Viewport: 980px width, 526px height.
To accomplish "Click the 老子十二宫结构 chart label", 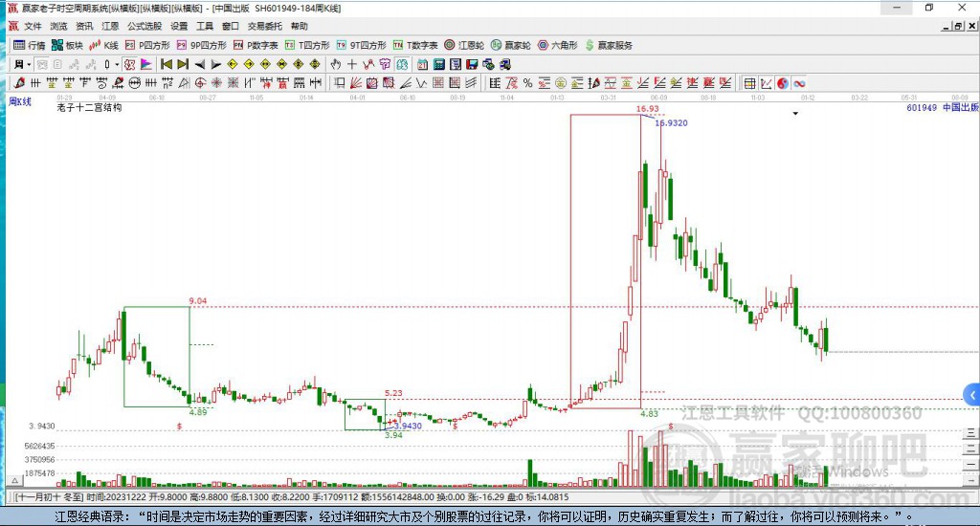I will click(x=89, y=107).
